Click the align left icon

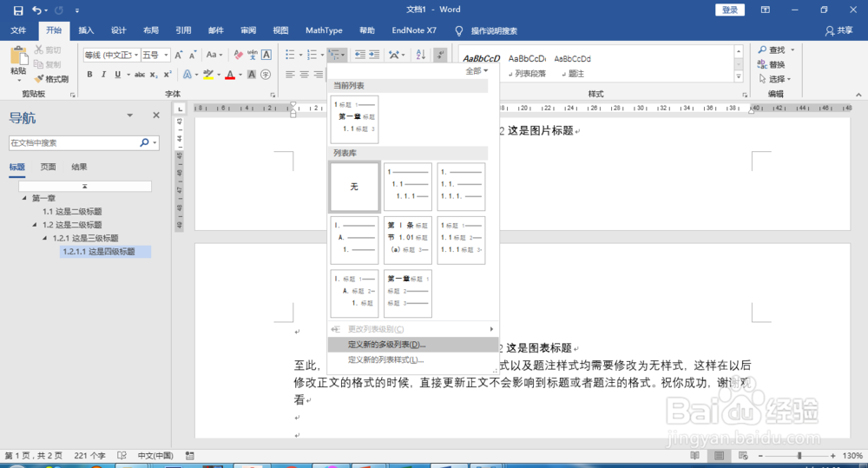point(290,74)
